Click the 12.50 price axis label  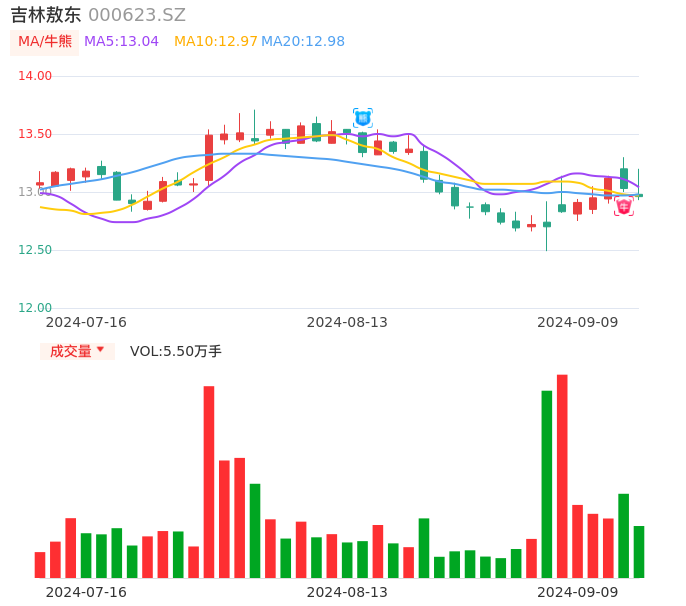click(35, 250)
